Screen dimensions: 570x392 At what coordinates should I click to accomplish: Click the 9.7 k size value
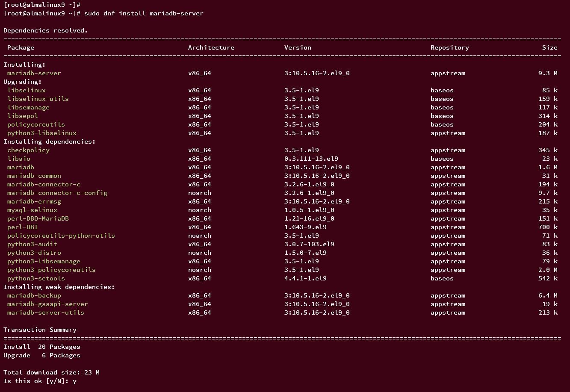pyautogui.click(x=548, y=193)
